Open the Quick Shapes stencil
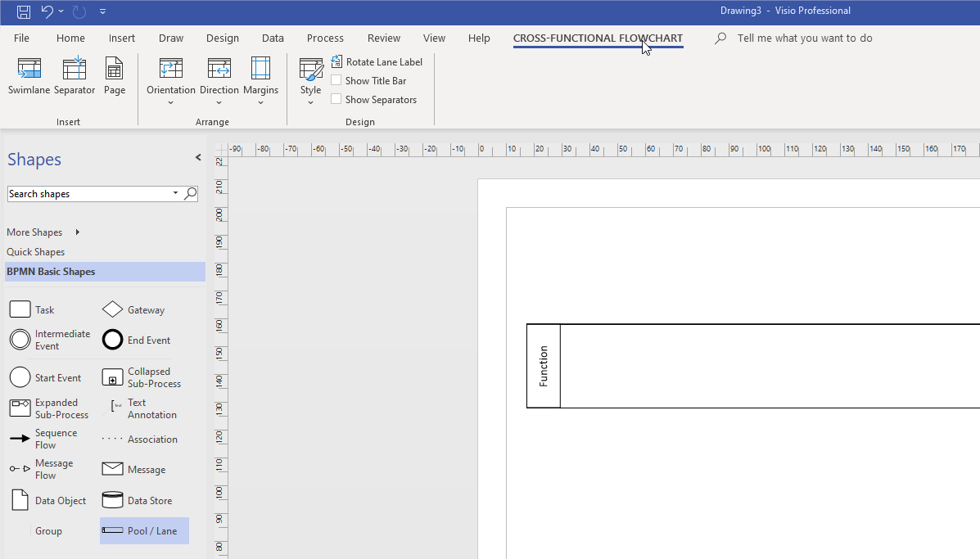Viewport: 980px width, 559px height. [36, 252]
